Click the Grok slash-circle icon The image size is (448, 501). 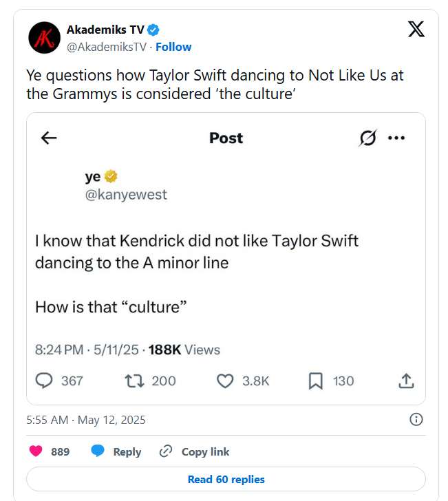tap(368, 138)
